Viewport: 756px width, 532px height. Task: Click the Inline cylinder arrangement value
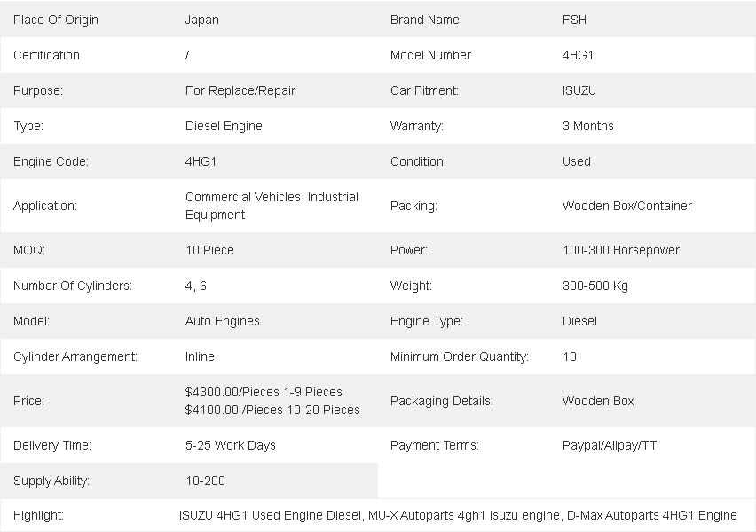200,356
